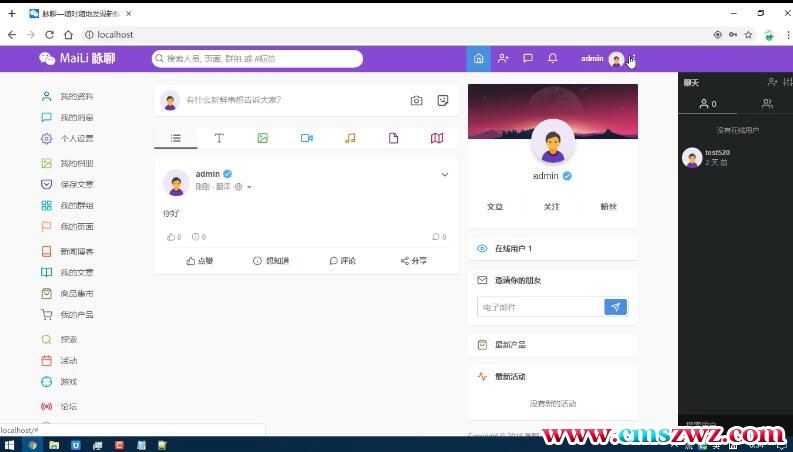Click the blue send invitation button
The height and width of the screenshot is (452, 793).
(x=615, y=307)
